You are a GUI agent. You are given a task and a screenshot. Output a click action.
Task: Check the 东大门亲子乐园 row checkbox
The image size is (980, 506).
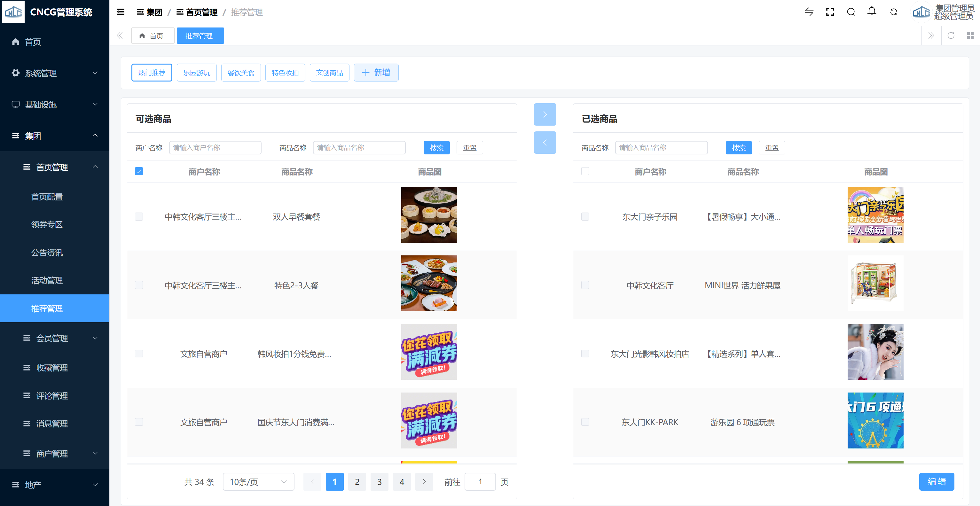click(585, 216)
